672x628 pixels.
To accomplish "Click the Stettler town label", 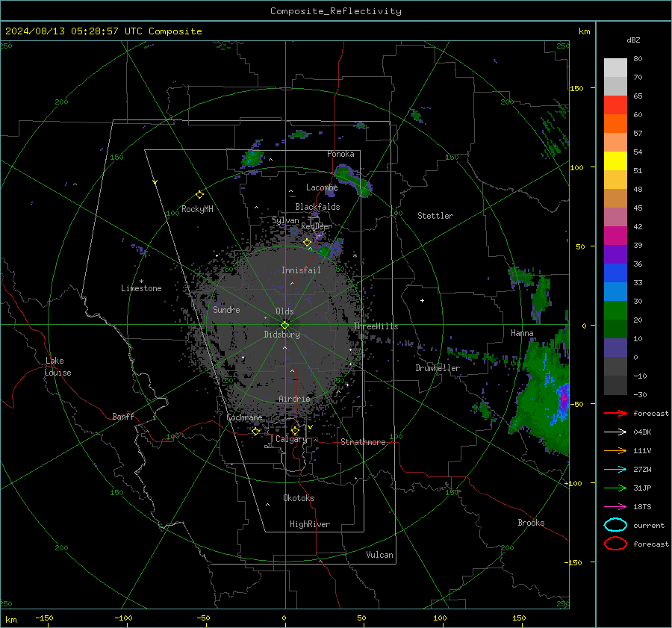I will 435,216.
